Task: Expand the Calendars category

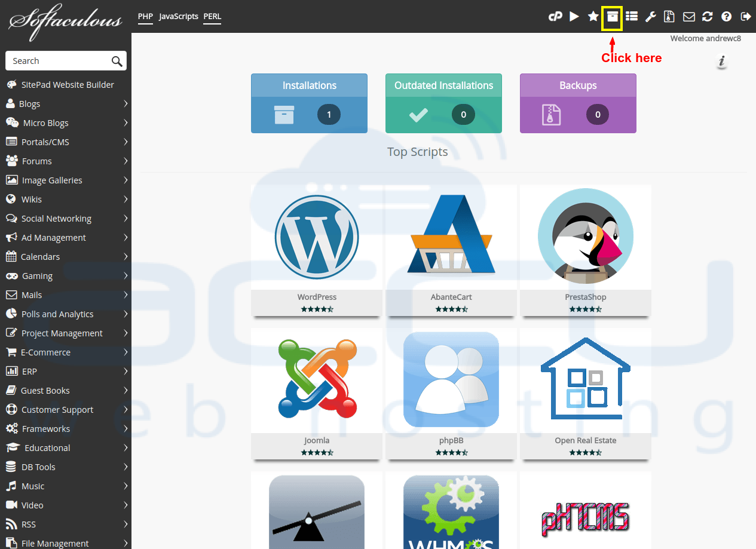Action: pyautogui.click(x=66, y=257)
